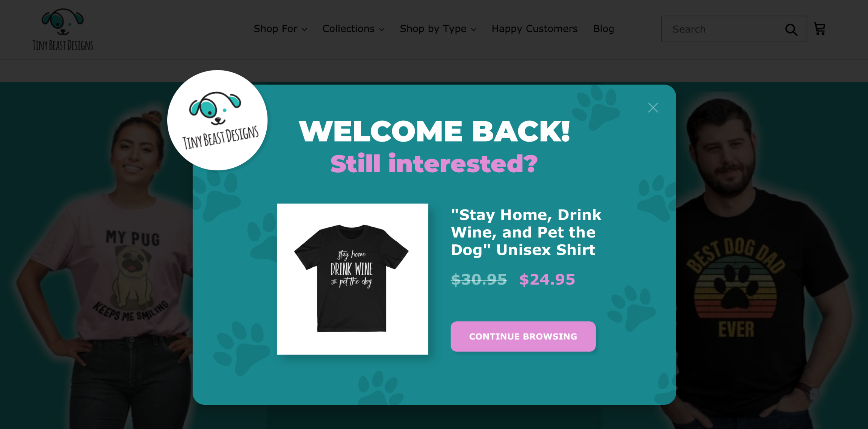Viewport: 868px width, 429px height.
Task: Click the crossed-out $30.95 price
Action: (479, 280)
